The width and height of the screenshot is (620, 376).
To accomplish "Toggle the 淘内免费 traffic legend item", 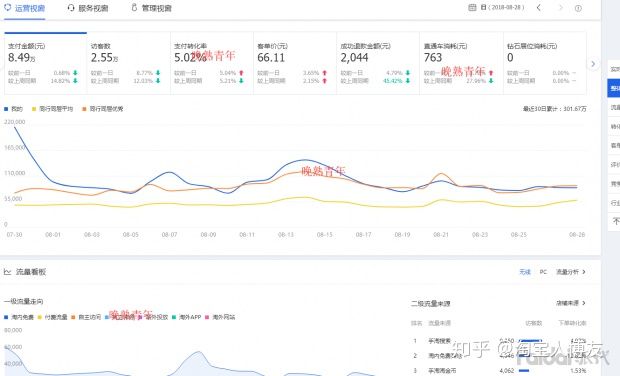I will 19,317.
